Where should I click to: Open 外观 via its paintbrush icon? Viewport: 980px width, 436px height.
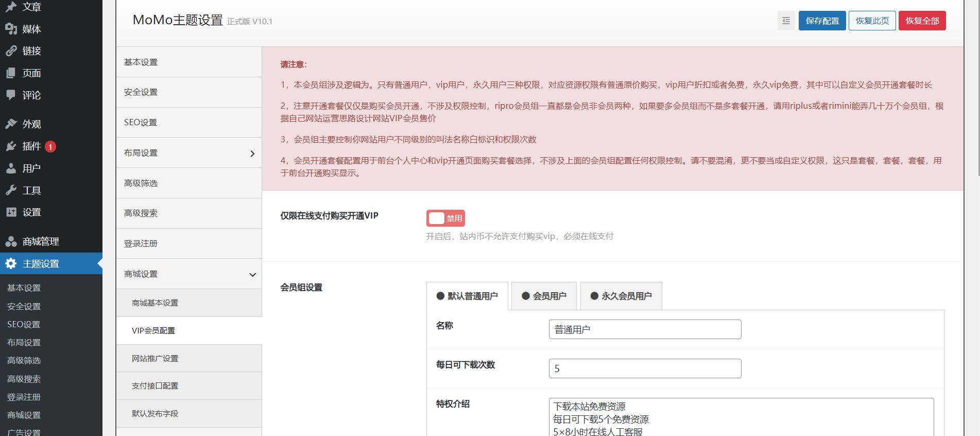[x=11, y=124]
